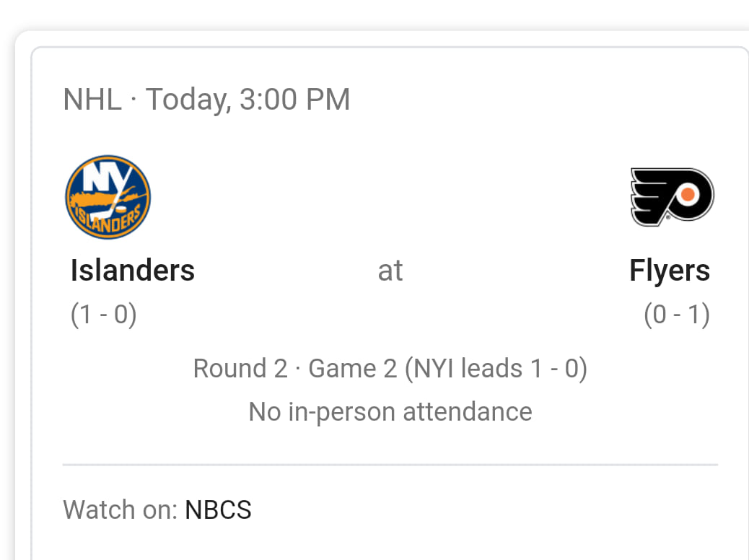This screenshot has width=749, height=560.
Task: Open the Islanders team name link
Action: click(x=132, y=271)
